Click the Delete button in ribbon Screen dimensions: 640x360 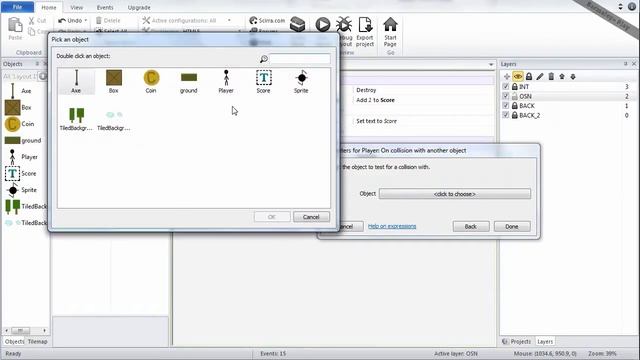click(108, 20)
